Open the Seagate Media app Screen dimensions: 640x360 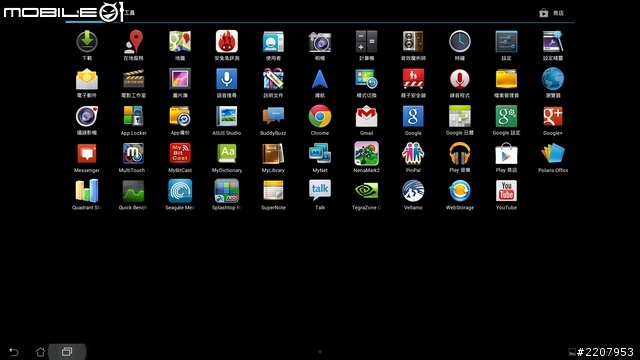[x=180, y=191]
